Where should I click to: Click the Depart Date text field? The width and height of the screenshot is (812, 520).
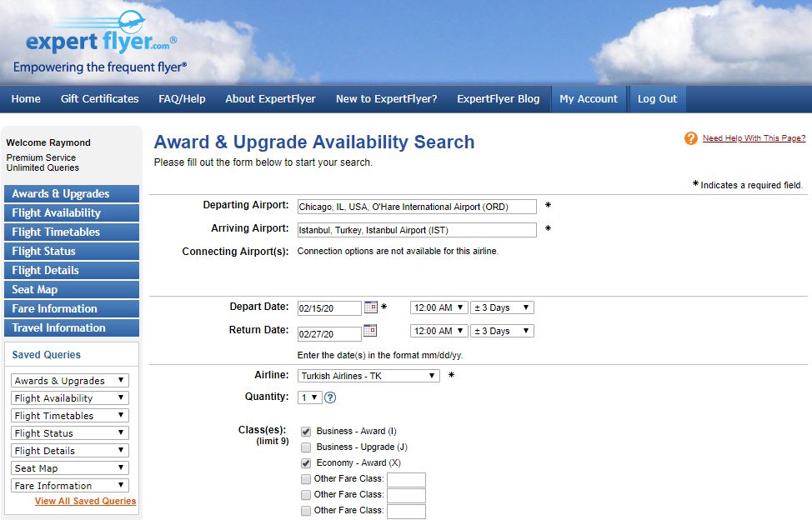329,308
